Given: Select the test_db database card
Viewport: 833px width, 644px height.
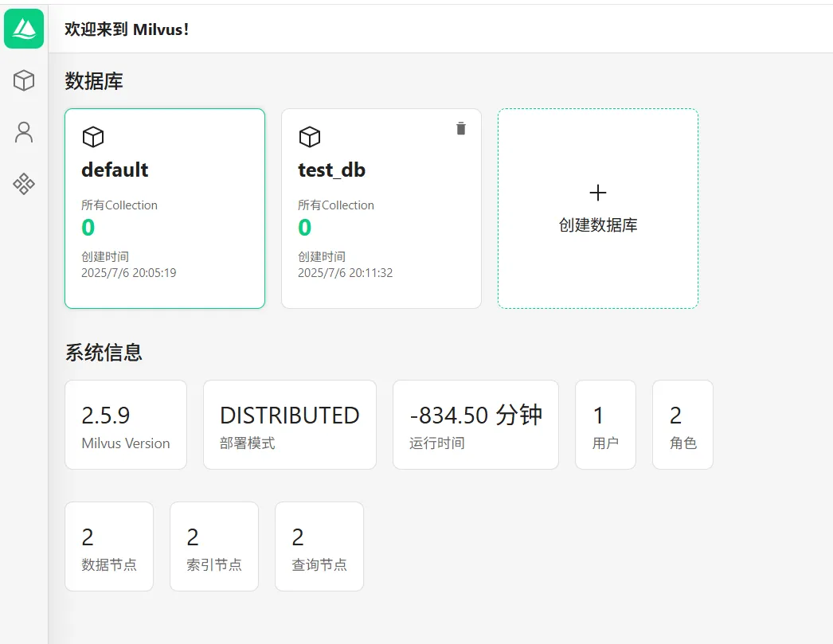Looking at the screenshot, I should pyautogui.click(x=381, y=209).
